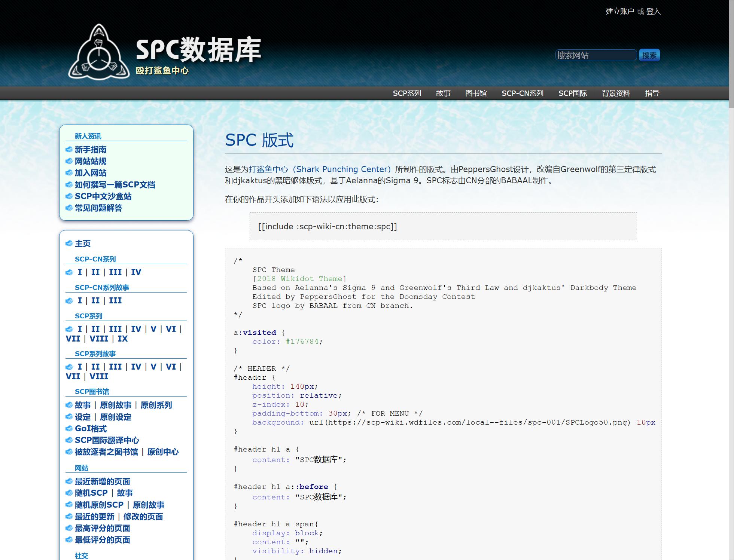Open the 图书馆 top navigation menu
Screen dimensions: 734x560
(x=476, y=93)
